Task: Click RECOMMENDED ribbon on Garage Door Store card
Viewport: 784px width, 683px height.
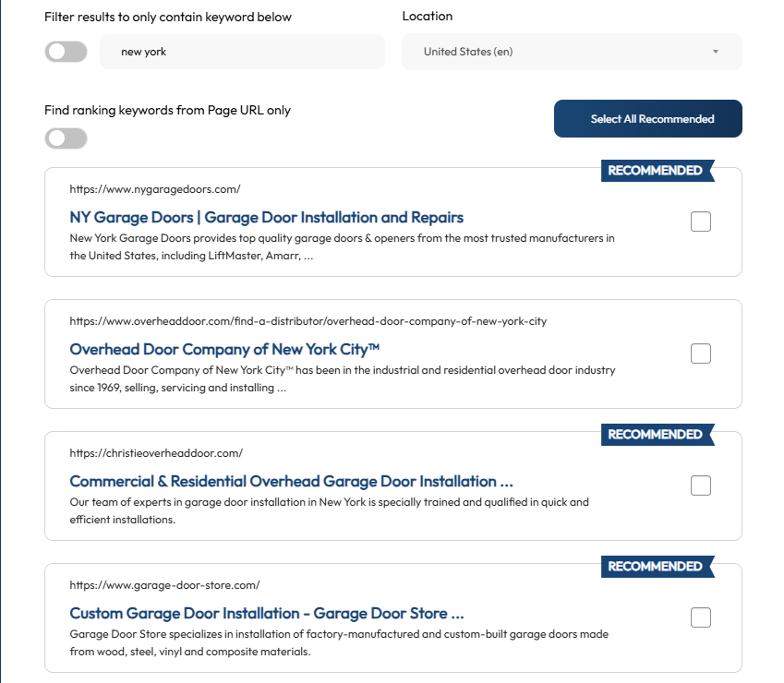Action: click(x=657, y=566)
